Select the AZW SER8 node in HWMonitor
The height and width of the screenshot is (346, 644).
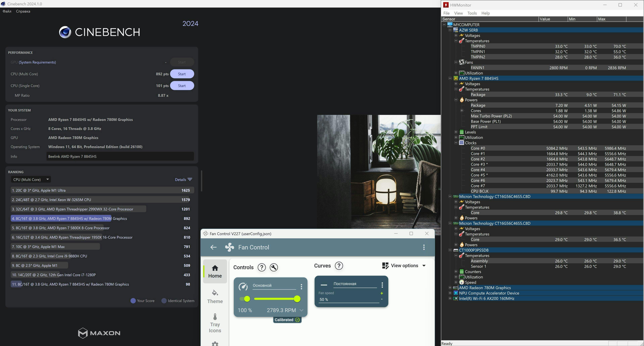pyautogui.click(x=468, y=30)
